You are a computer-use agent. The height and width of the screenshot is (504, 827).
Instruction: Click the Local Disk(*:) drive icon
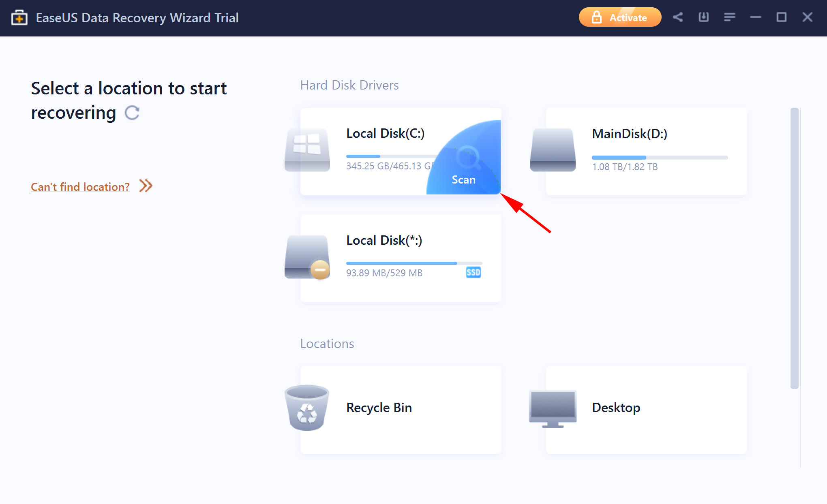307,257
